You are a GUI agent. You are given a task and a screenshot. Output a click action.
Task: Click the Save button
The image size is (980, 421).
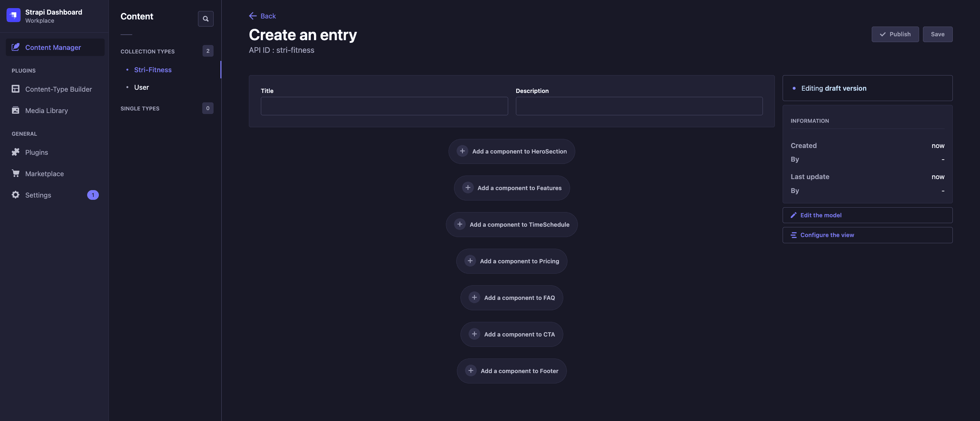(x=938, y=34)
